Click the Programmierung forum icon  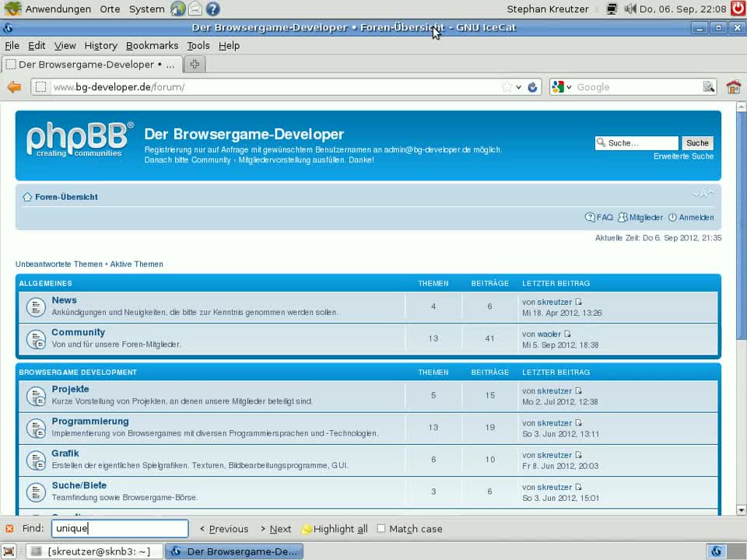[36, 429]
